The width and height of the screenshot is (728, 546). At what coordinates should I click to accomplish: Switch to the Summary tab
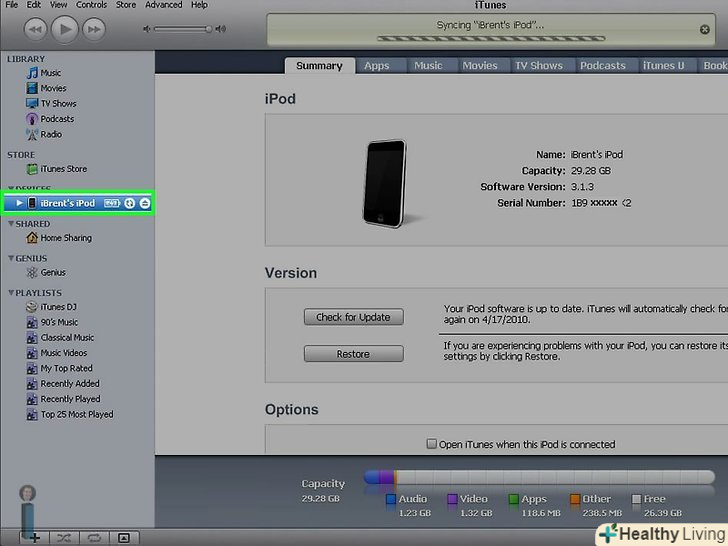[x=319, y=65]
